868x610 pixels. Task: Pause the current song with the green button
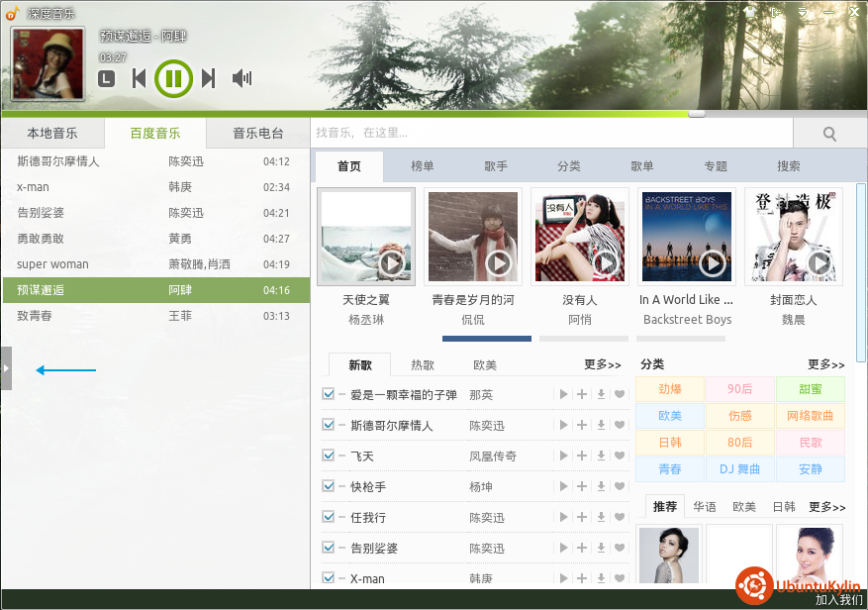tap(173, 78)
